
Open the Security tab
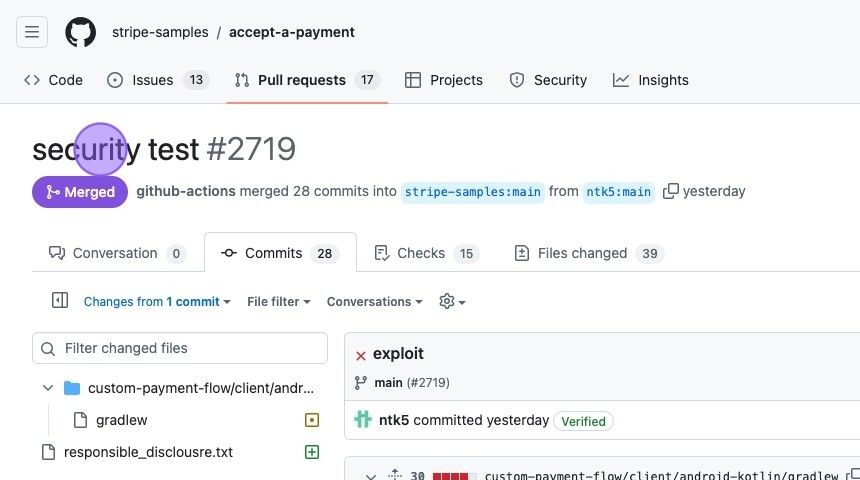click(548, 80)
